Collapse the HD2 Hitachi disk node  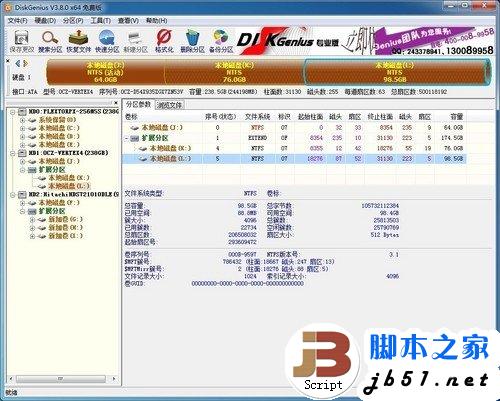(x=13, y=195)
